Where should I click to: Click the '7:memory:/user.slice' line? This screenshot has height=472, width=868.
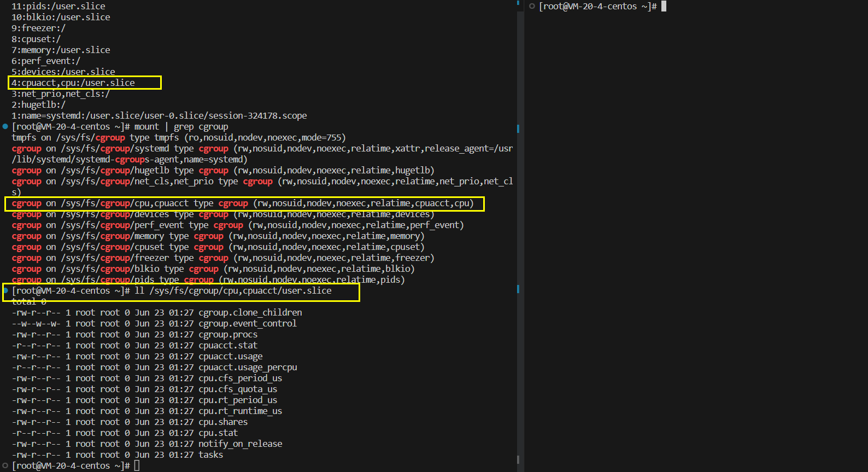(61, 50)
